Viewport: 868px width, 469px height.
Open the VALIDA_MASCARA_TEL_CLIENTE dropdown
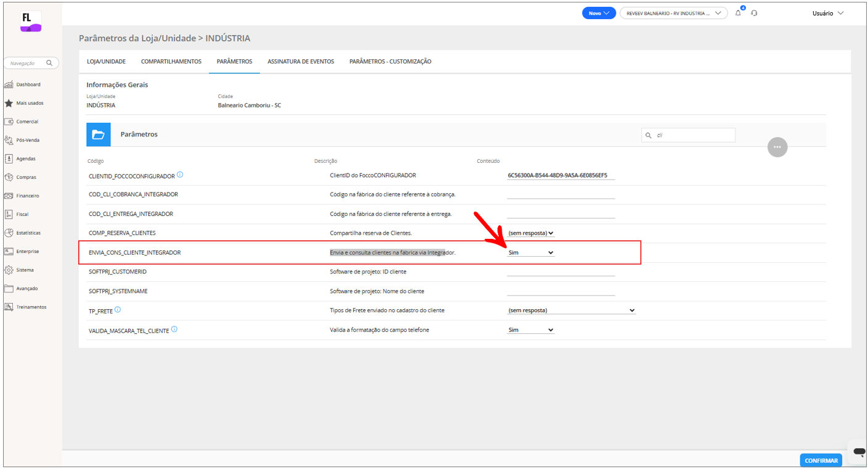(x=531, y=330)
